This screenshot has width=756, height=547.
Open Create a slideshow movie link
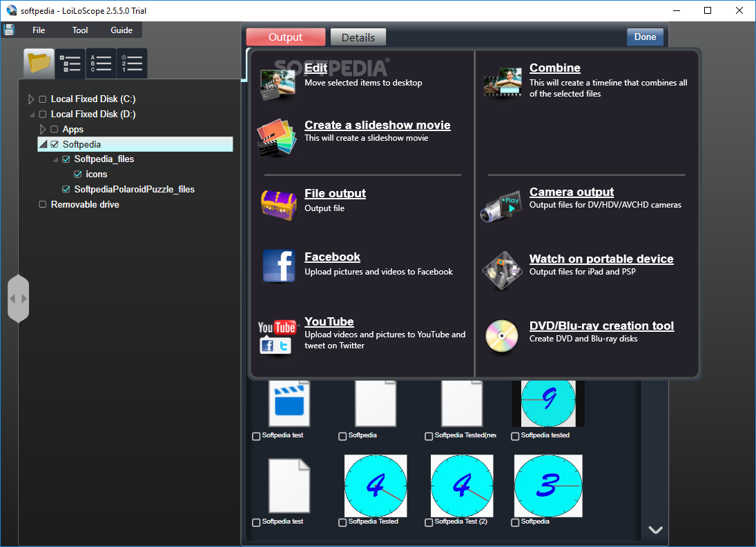point(378,125)
